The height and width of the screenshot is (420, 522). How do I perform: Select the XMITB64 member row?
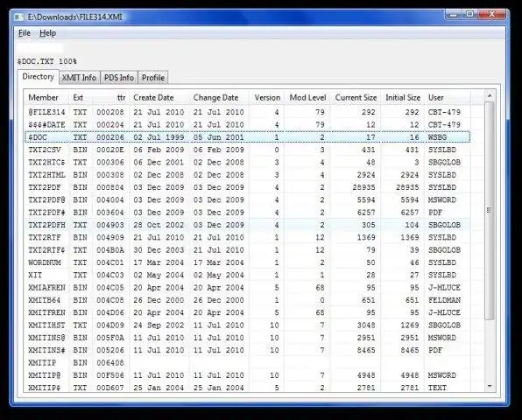click(x=247, y=300)
